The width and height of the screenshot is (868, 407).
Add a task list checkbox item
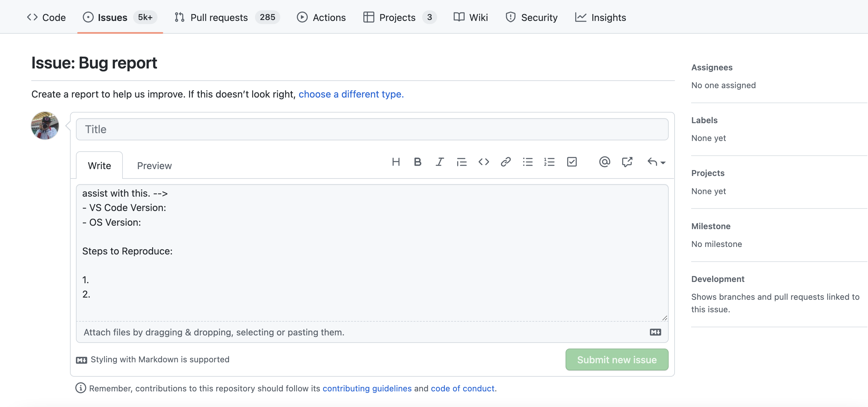pos(572,162)
